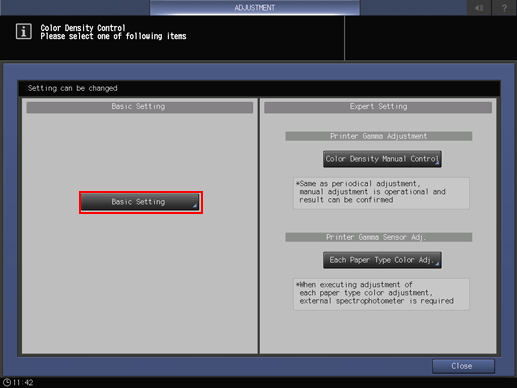The height and width of the screenshot is (388, 517).
Task: Open the Basic Setting button
Action: 140,202
